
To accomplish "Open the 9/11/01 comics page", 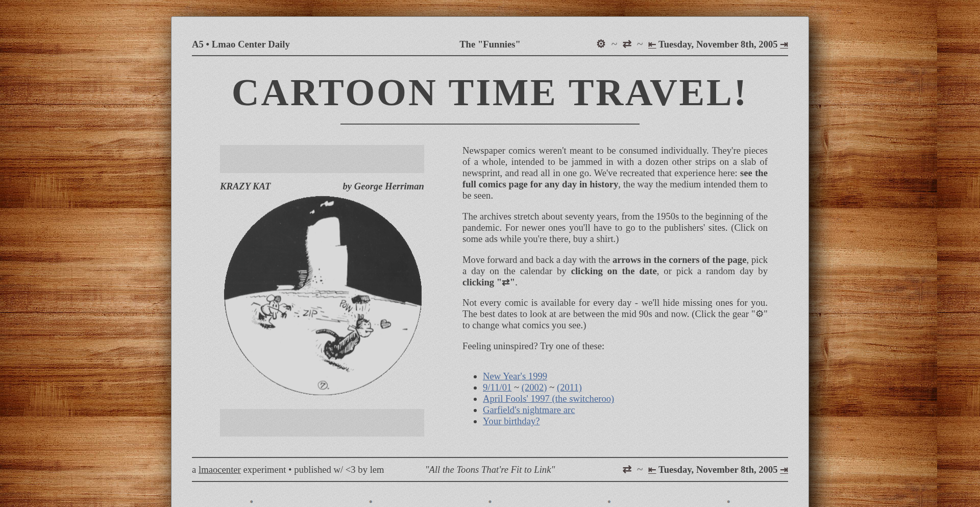I will coord(497,388).
